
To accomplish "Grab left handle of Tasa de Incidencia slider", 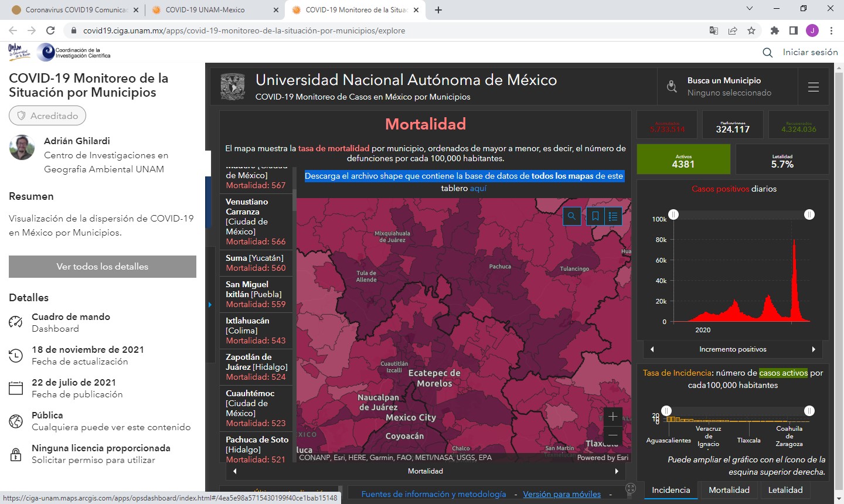I will 666,411.
